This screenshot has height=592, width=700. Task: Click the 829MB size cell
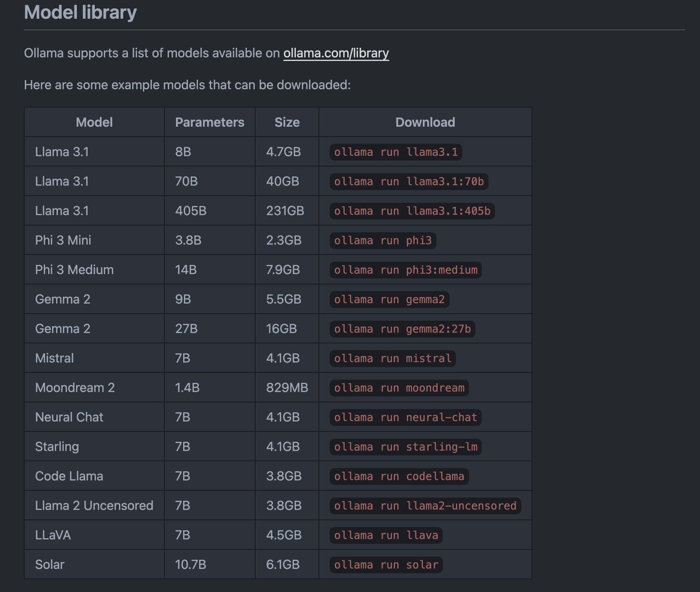point(287,388)
